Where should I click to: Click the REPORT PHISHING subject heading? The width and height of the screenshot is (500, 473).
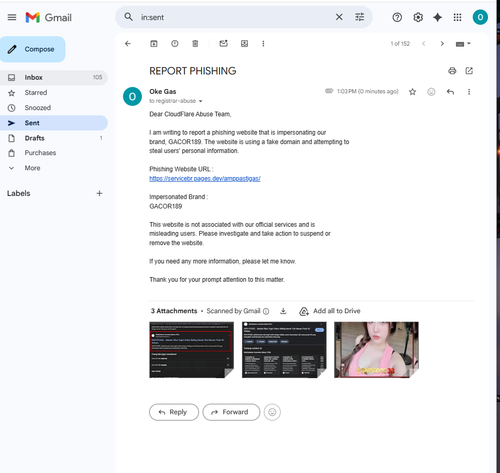click(x=193, y=71)
